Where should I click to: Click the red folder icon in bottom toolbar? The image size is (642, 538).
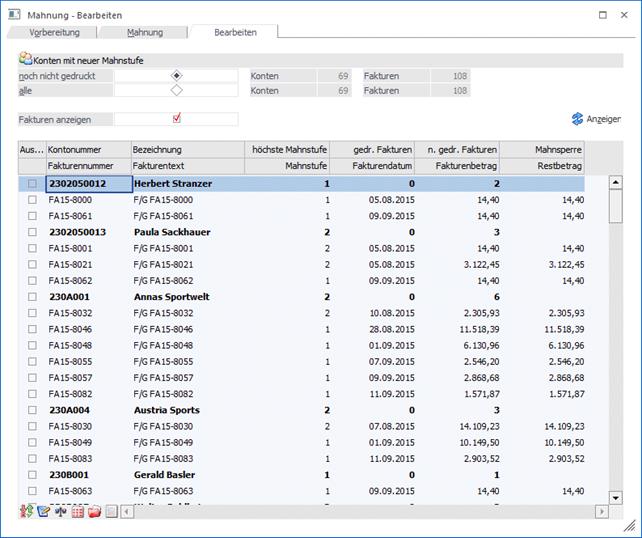click(x=94, y=512)
